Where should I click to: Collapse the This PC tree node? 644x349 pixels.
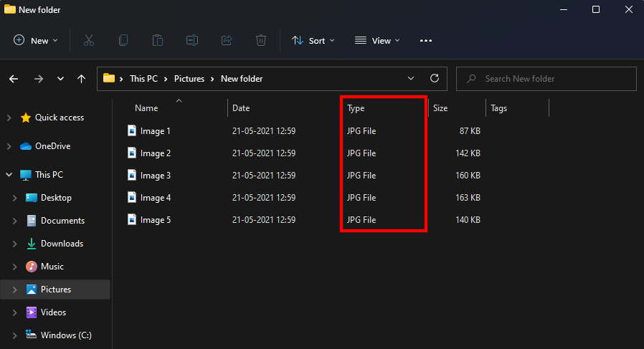tap(9, 175)
